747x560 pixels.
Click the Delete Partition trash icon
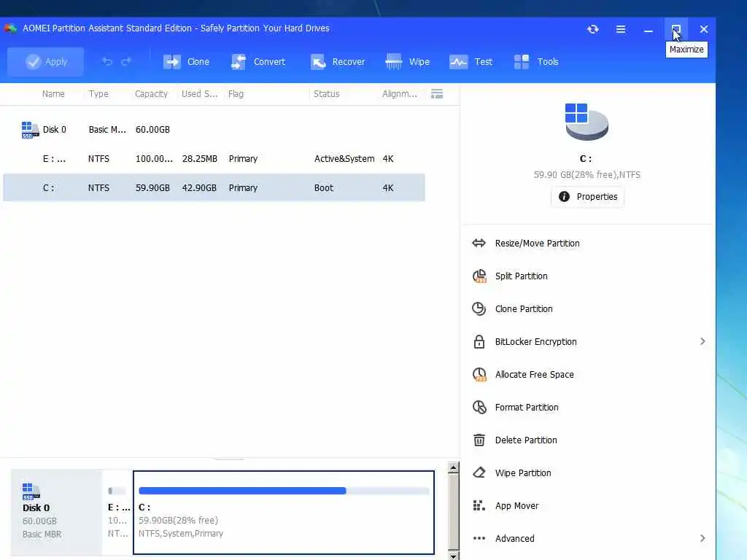[x=479, y=440]
